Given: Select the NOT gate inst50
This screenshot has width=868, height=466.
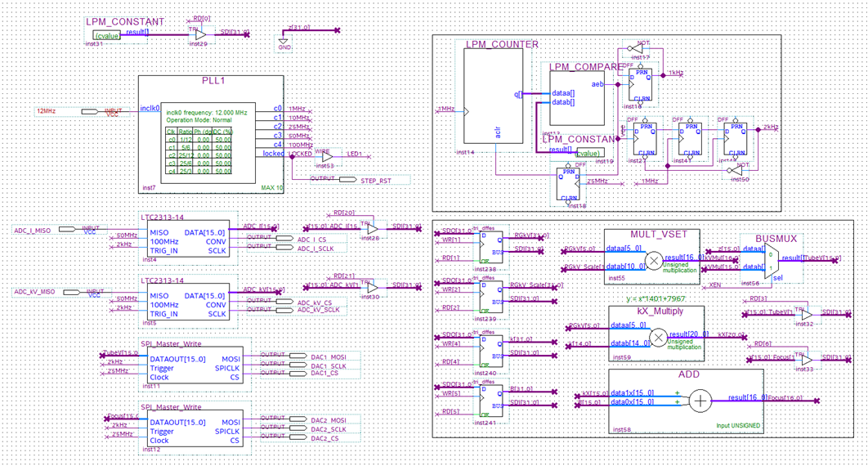Looking at the screenshot, I should click(x=734, y=170).
